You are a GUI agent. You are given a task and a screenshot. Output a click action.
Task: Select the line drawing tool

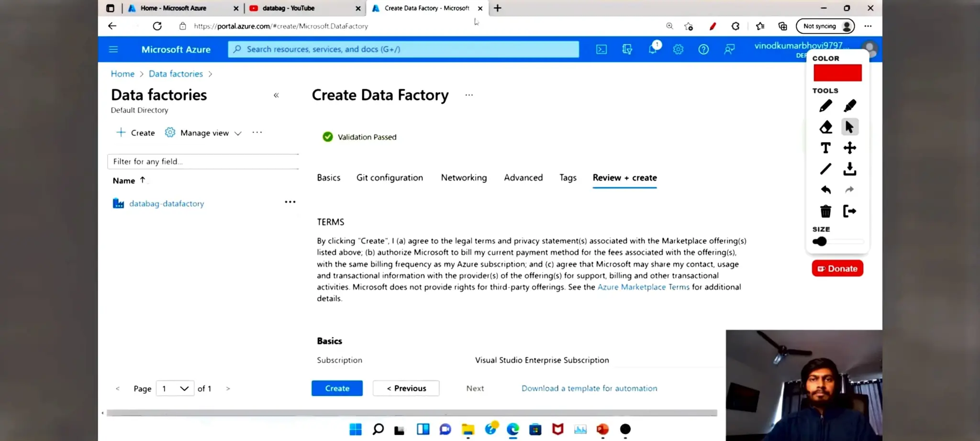coord(825,169)
